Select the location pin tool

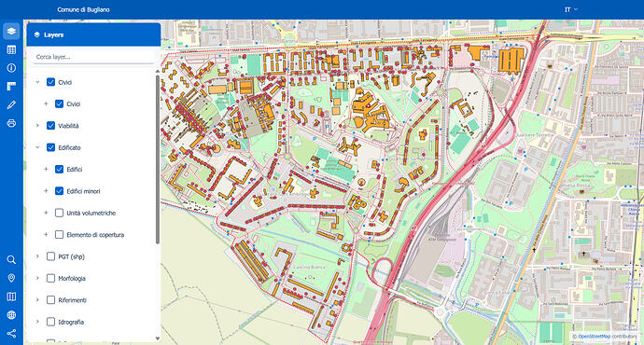11,278
